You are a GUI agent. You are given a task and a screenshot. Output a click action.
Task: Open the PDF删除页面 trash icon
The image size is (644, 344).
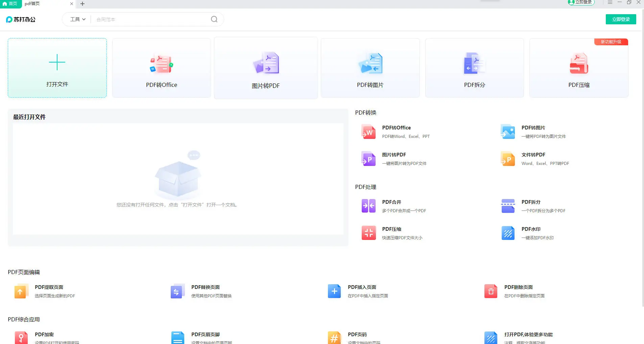491,291
